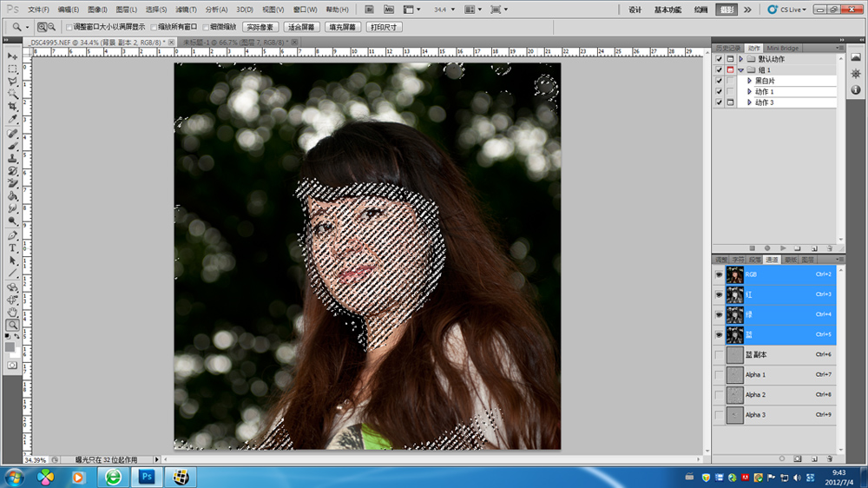
Task: Select the Rectangular Marquee tool
Action: pos(12,69)
